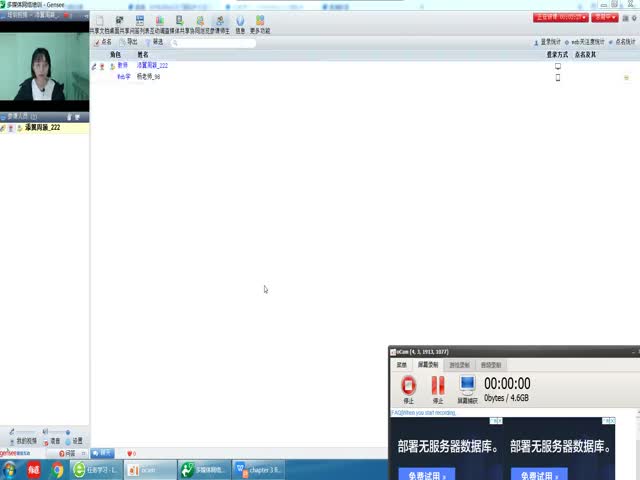Switch to the ocam taskbar window
640x480 pixels.
(x=150, y=470)
